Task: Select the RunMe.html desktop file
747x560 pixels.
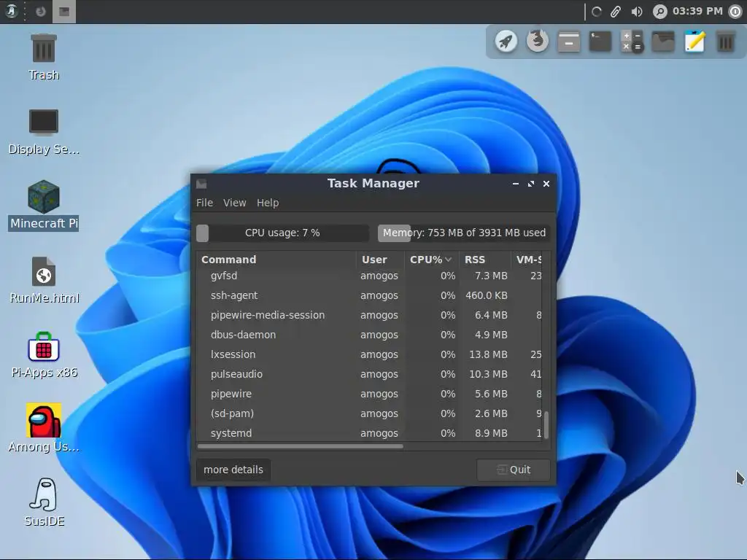Action: coord(44,280)
